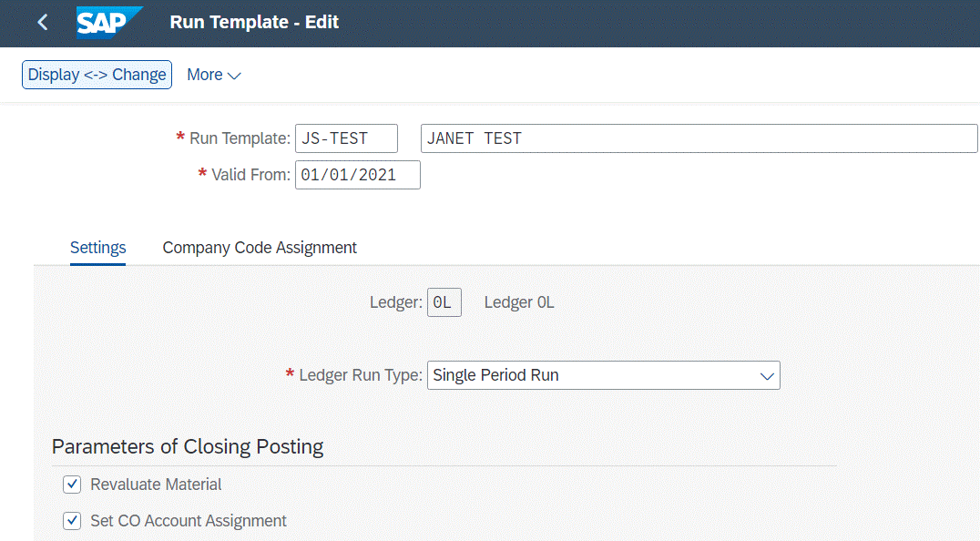Switch to the Company Code Assignment tab
Image resolution: width=980 pixels, height=541 pixels.
(x=260, y=247)
